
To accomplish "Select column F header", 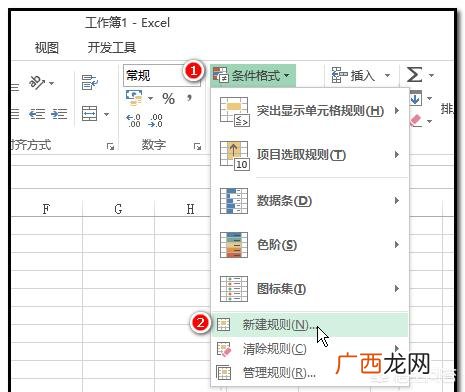I will click(x=46, y=209).
